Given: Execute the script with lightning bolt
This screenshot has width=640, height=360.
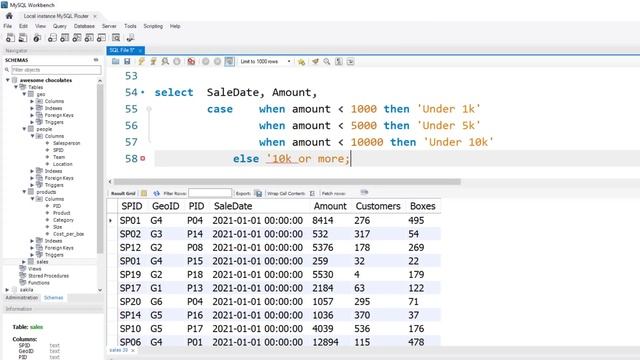Looking at the screenshot, I should pyautogui.click(x=141, y=62).
